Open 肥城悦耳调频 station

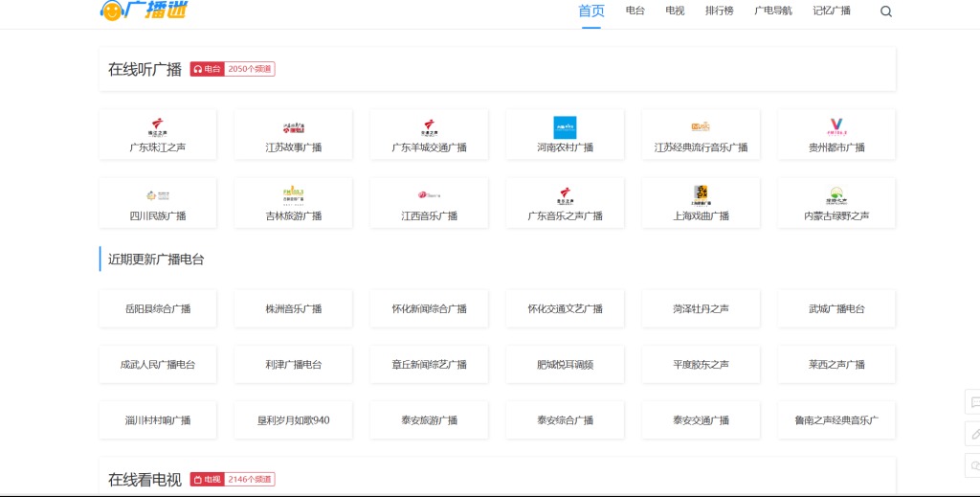pos(565,364)
